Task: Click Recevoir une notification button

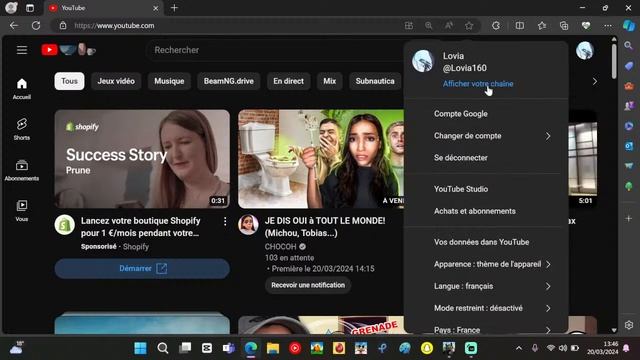Action: (x=308, y=285)
